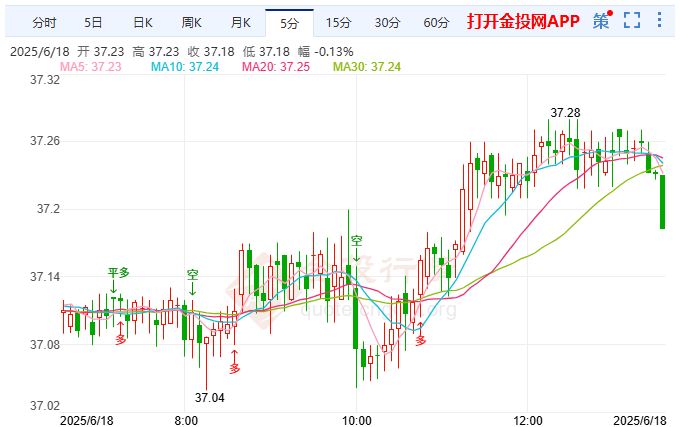
Task: Switch to the 30分 interval tab
Action: click(x=387, y=22)
